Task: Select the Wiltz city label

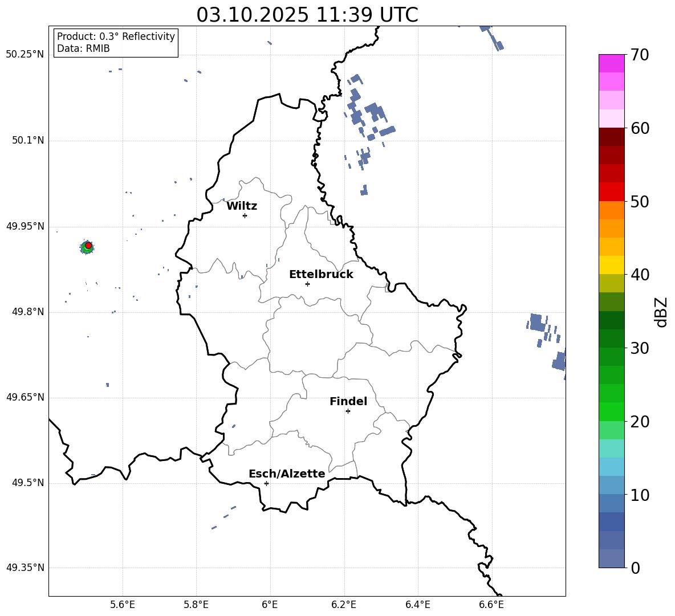Action: tap(242, 206)
